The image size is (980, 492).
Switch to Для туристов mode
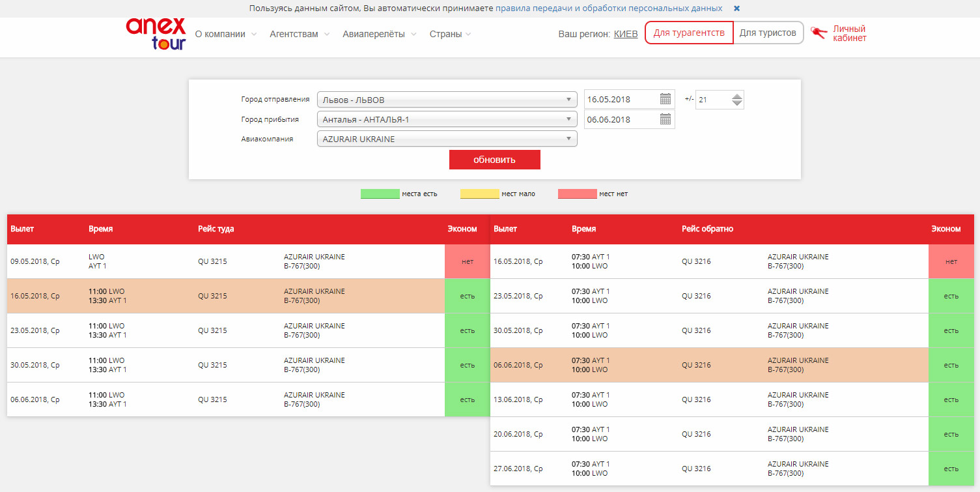coord(768,33)
